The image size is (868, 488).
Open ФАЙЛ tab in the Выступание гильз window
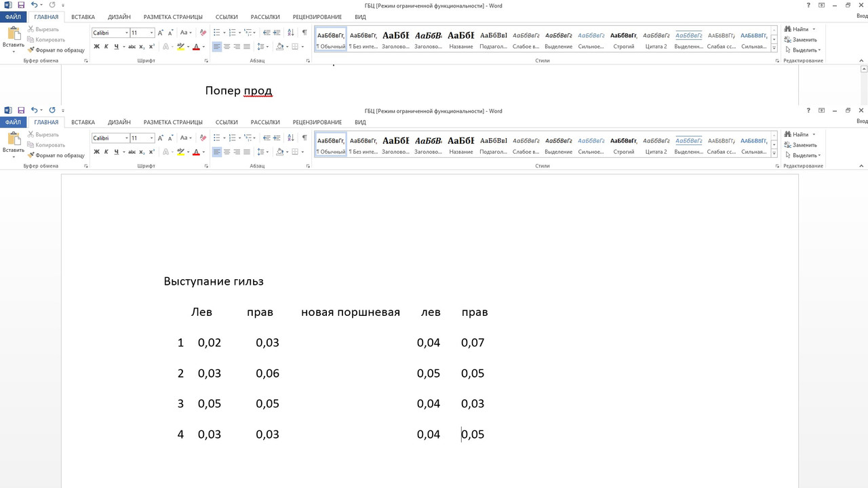coord(14,122)
